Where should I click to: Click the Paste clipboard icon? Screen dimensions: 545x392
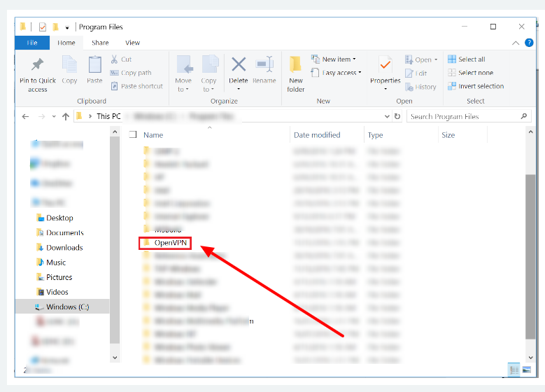tap(94, 64)
